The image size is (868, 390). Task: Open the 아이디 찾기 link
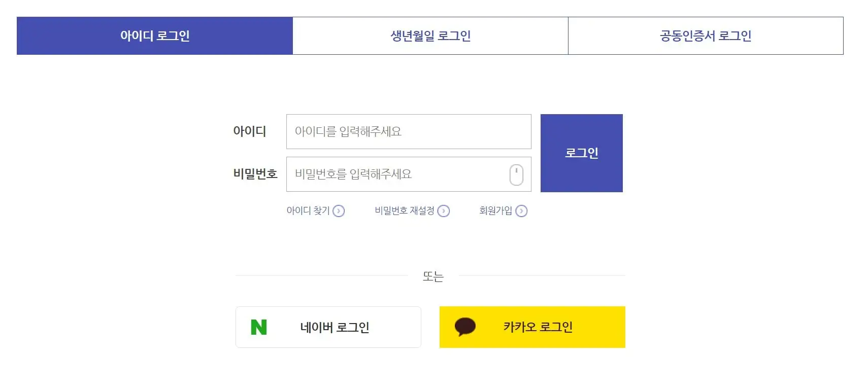[x=308, y=210]
